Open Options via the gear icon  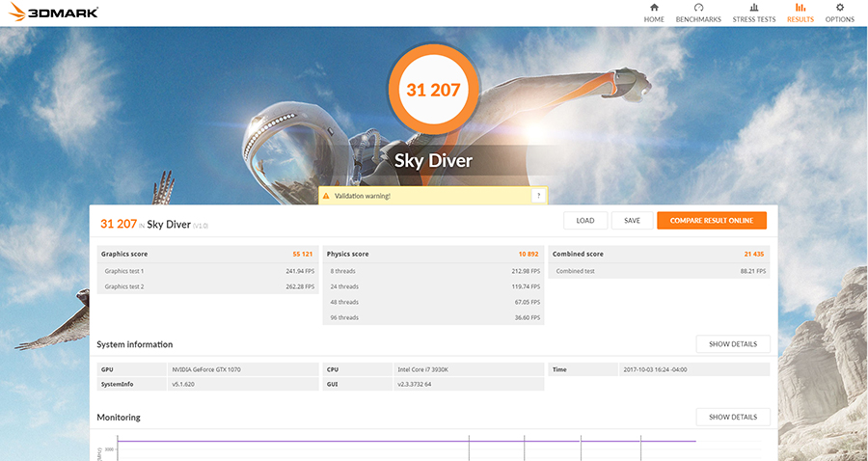(x=839, y=8)
